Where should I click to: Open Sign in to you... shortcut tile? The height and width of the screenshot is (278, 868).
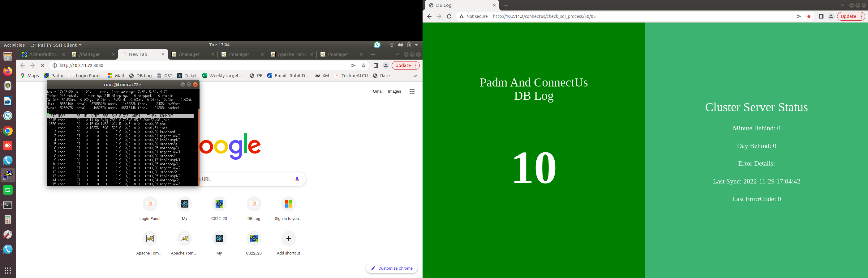pos(288,209)
